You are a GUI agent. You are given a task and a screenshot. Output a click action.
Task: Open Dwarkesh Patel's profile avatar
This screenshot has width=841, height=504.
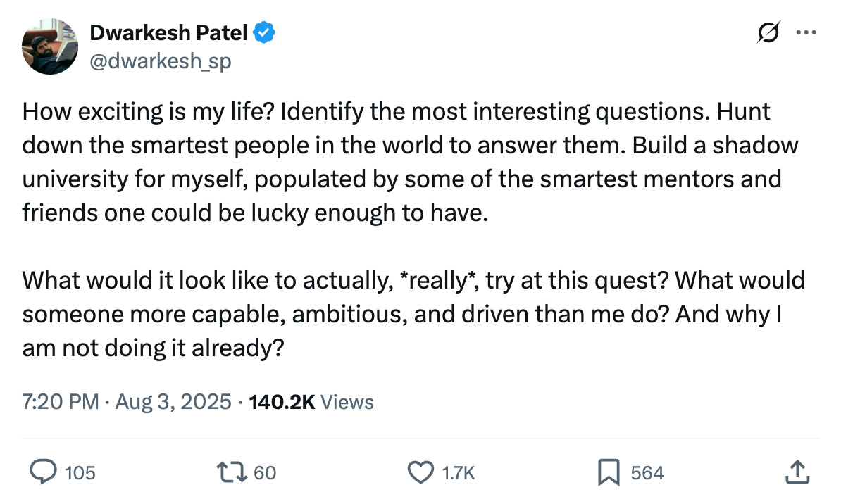click(x=50, y=47)
